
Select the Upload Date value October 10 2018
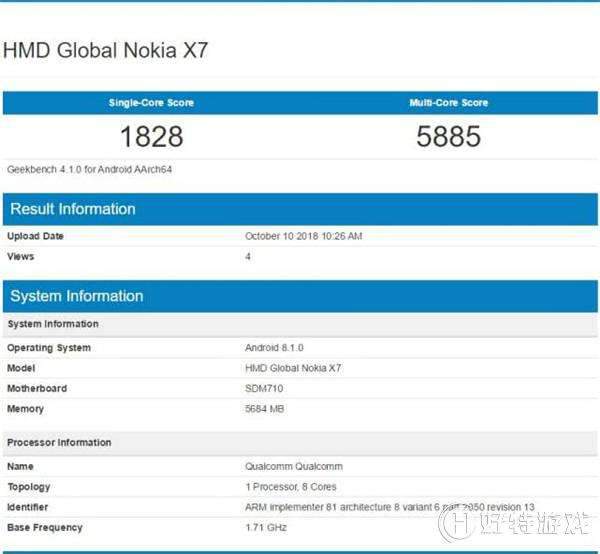[303, 236]
